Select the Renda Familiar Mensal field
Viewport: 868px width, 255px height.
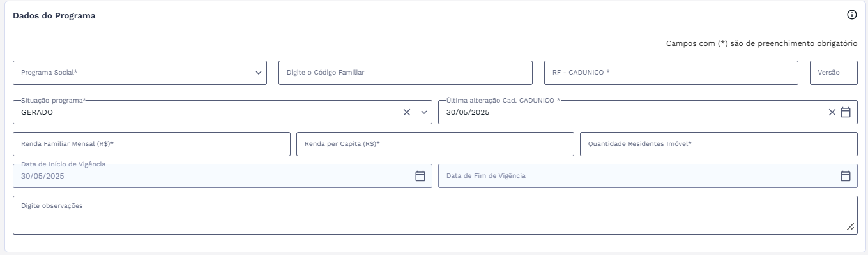(151, 144)
